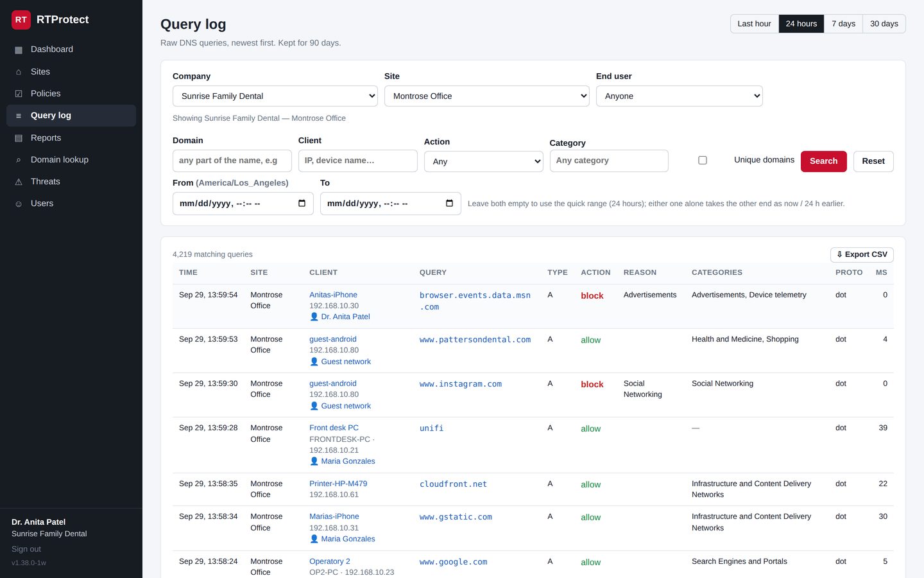Open the Company dropdown
Viewport: 924px width, 578px height.
pos(275,96)
